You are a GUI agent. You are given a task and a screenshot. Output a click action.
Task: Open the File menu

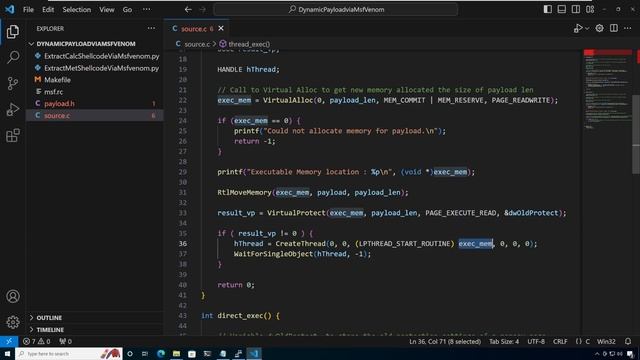(28, 9)
